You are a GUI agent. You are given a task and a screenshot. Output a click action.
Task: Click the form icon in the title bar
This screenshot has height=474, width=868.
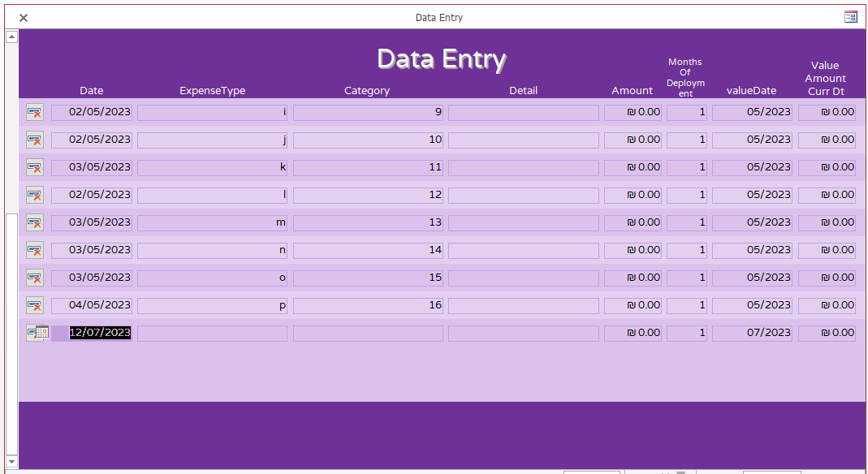[851, 16]
